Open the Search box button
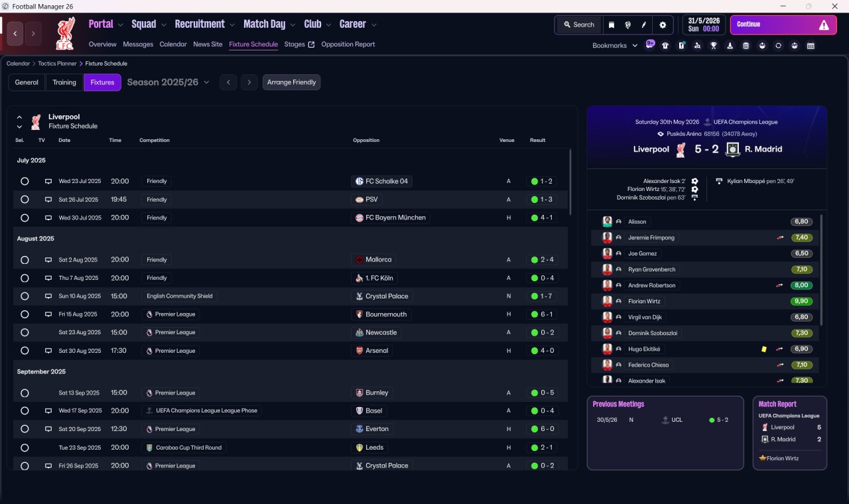 point(578,25)
